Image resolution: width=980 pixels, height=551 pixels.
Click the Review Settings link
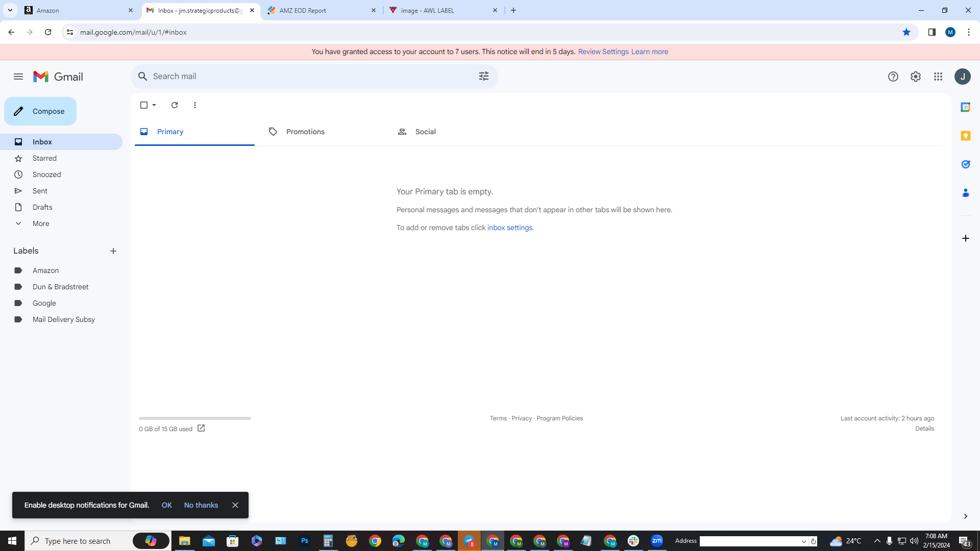coord(603,52)
